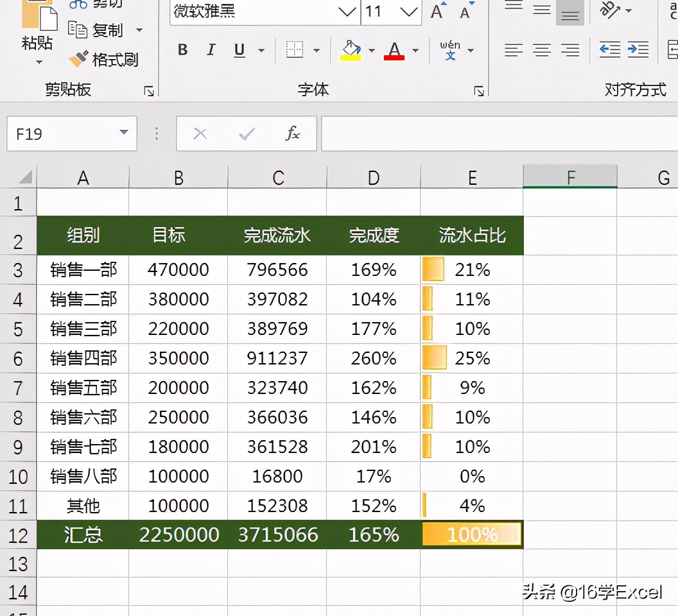The height and width of the screenshot is (616, 678).
Task: Apply cell borders icon
Action: click(295, 49)
